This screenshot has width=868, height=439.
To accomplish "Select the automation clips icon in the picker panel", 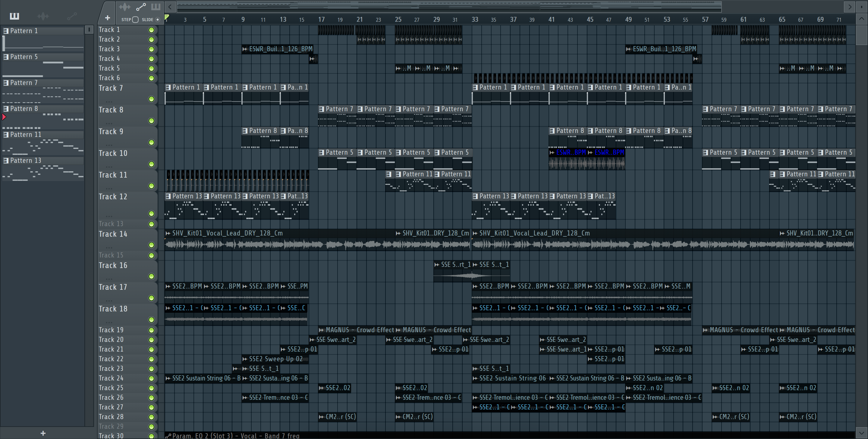I will [72, 16].
